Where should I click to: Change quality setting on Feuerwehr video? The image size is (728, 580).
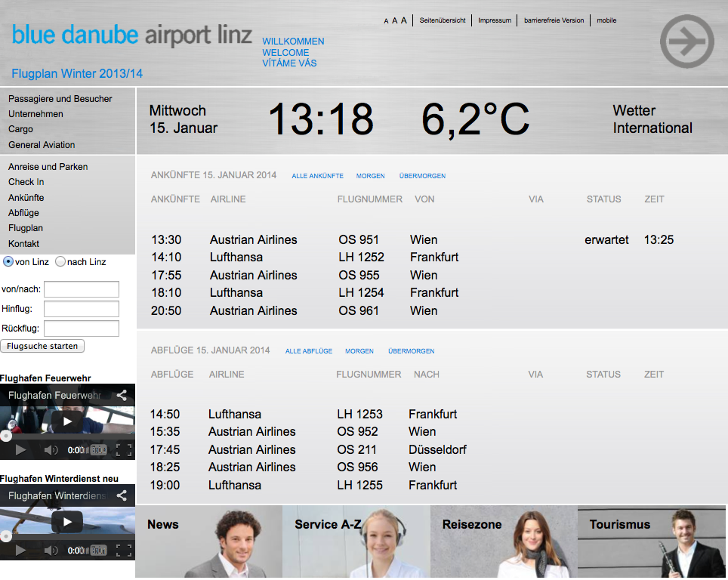point(98,449)
